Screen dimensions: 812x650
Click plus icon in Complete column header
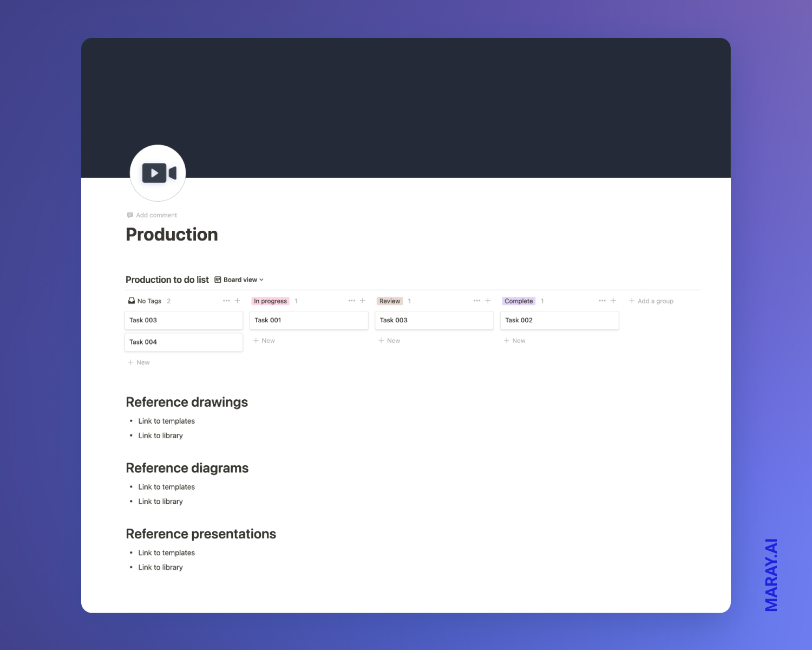tap(613, 301)
